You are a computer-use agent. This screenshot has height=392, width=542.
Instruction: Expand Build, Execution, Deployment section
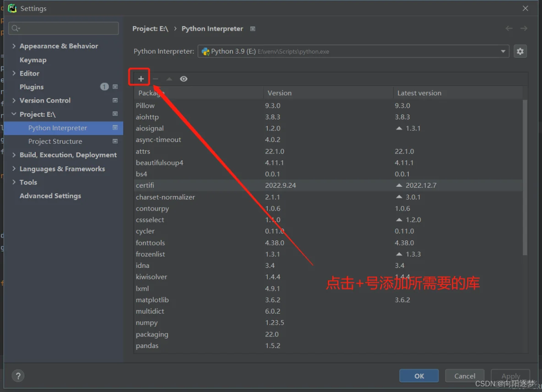click(x=14, y=155)
